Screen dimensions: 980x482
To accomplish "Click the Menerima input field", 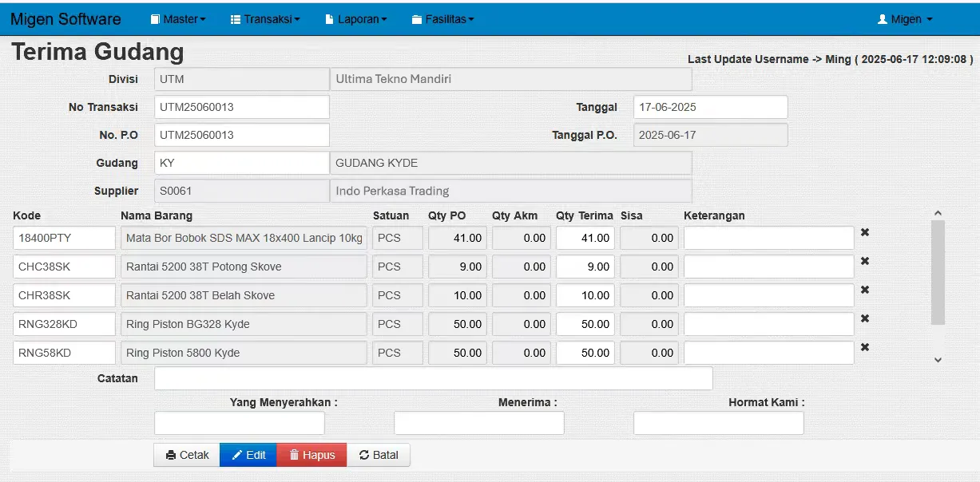I will coord(479,423).
